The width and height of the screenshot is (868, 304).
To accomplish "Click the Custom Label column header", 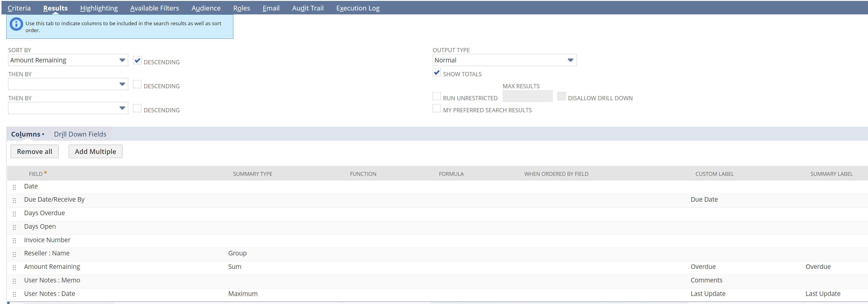I will click(715, 174).
